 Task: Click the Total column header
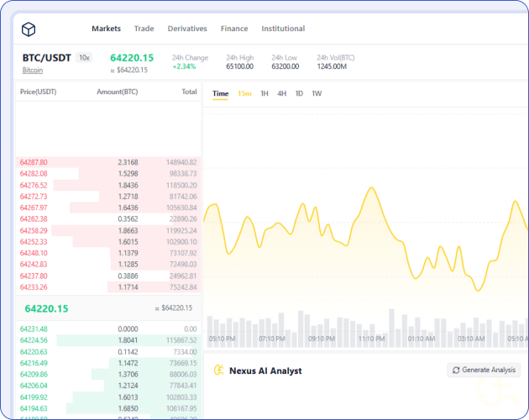tap(189, 92)
